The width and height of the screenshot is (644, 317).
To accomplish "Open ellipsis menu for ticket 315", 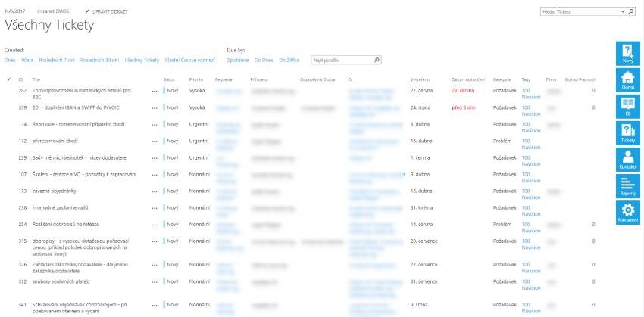I will [x=155, y=241].
